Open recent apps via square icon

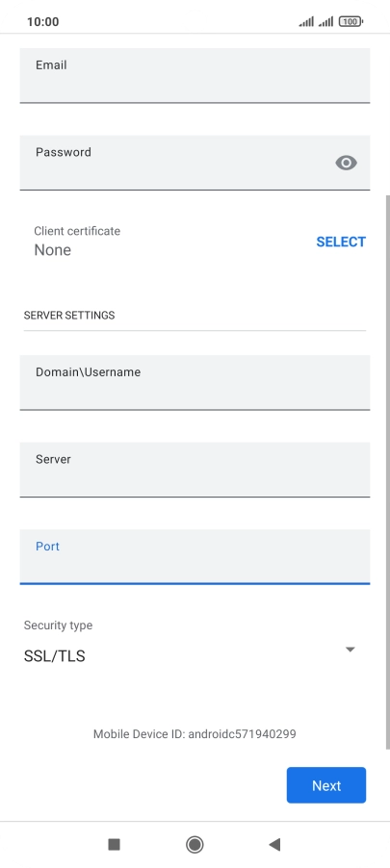click(115, 844)
